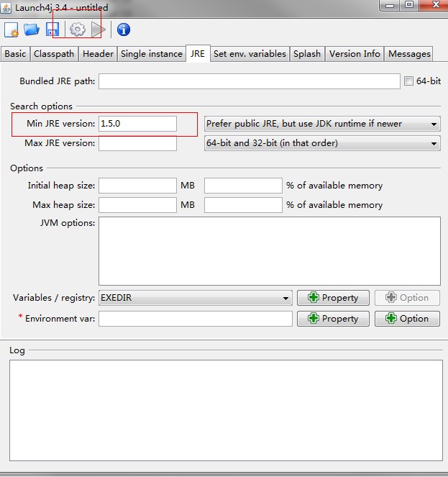Test the wrapper with the play icon
Viewport: 448px width, 477px height.
click(x=99, y=29)
